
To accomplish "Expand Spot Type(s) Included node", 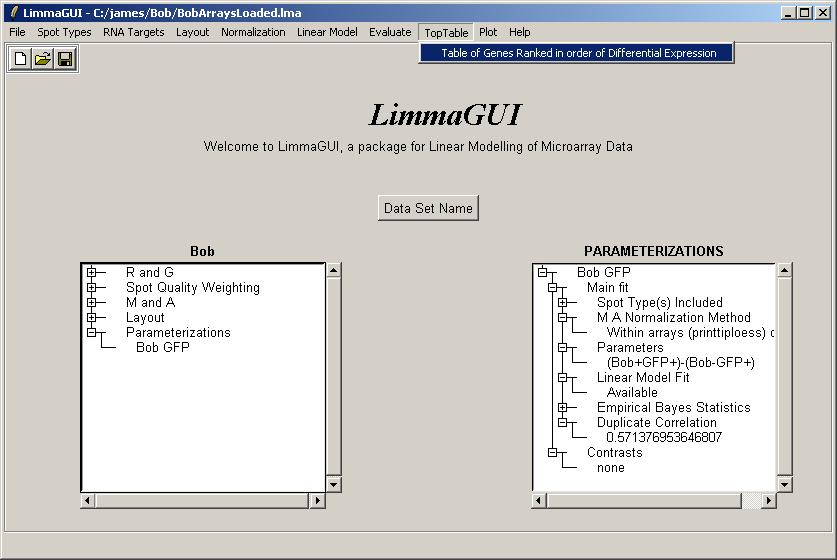I will [x=563, y=302].
